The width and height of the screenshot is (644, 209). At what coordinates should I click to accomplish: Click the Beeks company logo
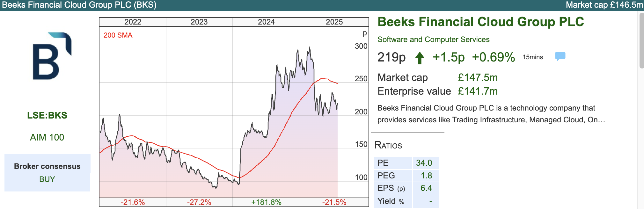tap(52, 56)
